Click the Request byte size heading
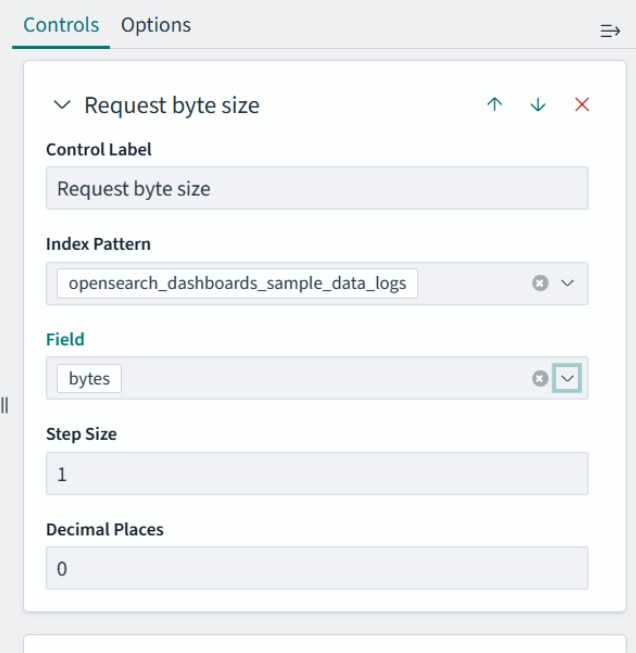The width and height of the screenshot is (636, 653). (172, 105)
